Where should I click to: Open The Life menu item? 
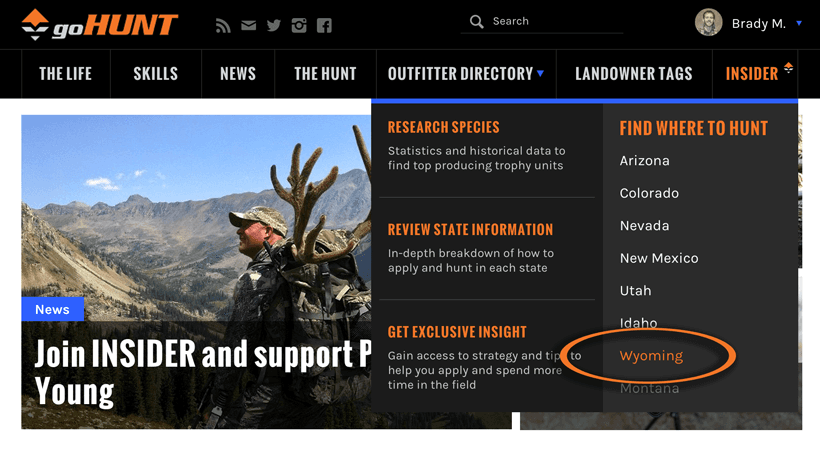coord(64,74)
